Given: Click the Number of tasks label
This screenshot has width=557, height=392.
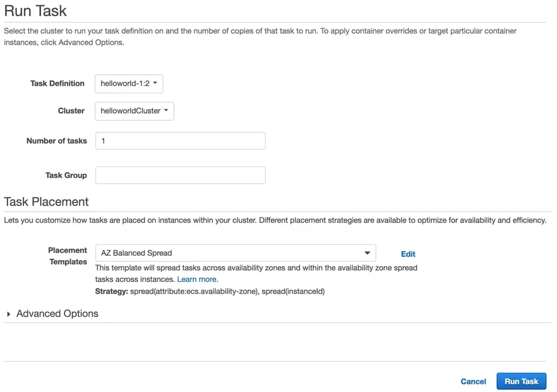Looking at the screenshot, I should pyautogui.click(x=57, y=141).
